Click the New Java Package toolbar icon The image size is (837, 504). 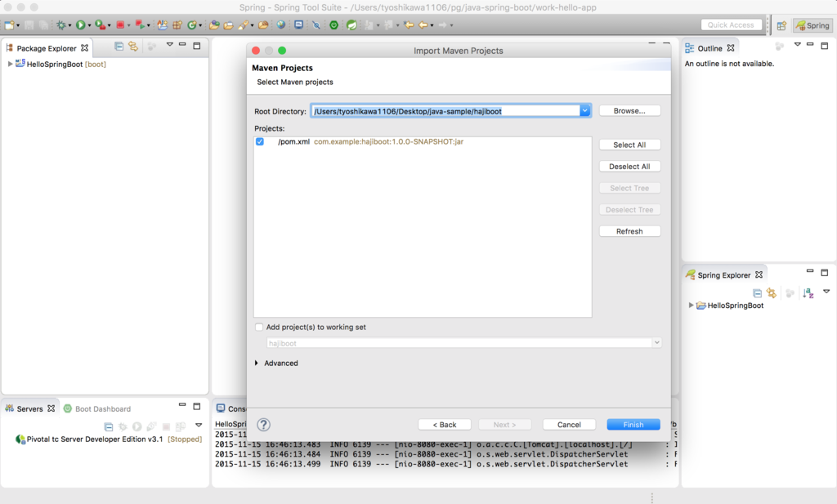click(x=177, y=25)
